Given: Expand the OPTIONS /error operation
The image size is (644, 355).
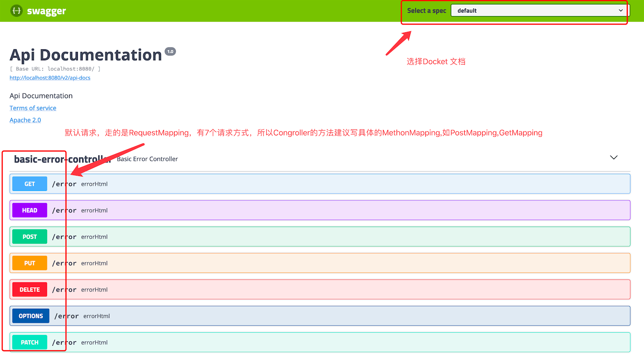Looking at the screenshot, I should 31,316.
